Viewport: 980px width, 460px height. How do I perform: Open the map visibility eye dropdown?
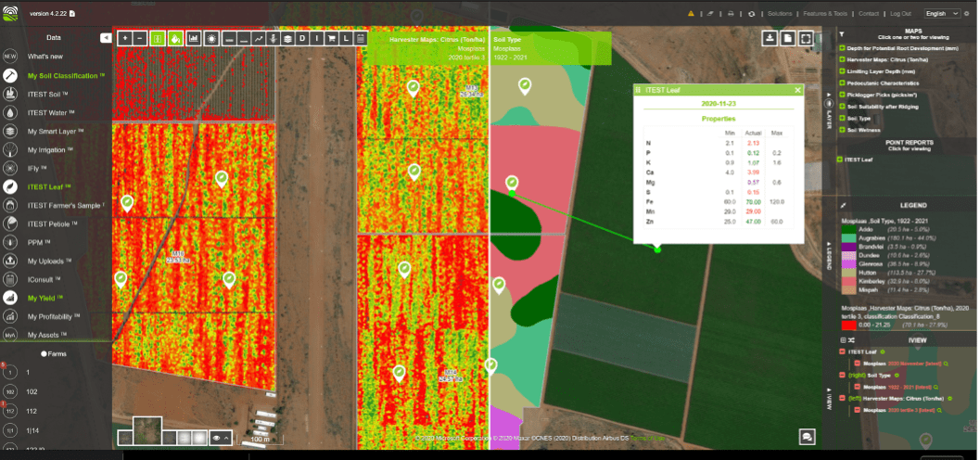220,438
